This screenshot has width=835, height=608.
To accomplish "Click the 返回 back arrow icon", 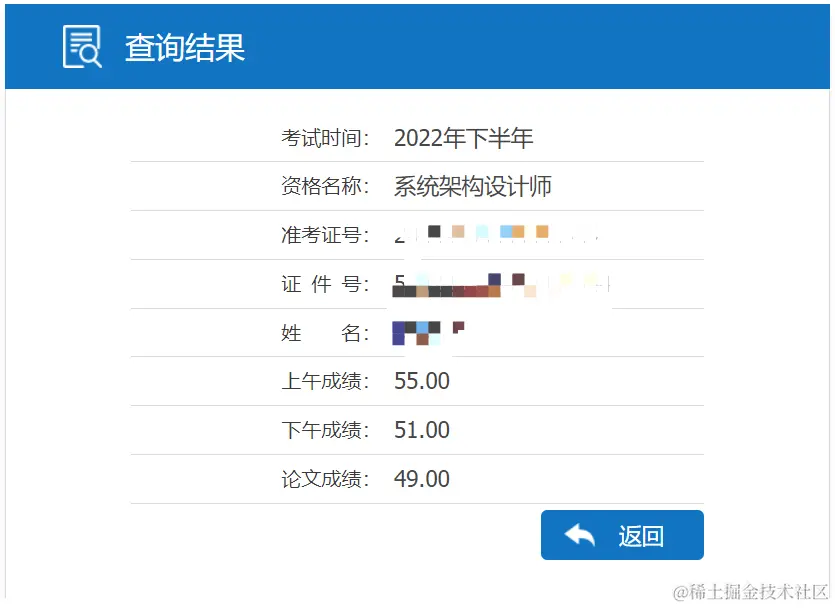I will [579, 535].
